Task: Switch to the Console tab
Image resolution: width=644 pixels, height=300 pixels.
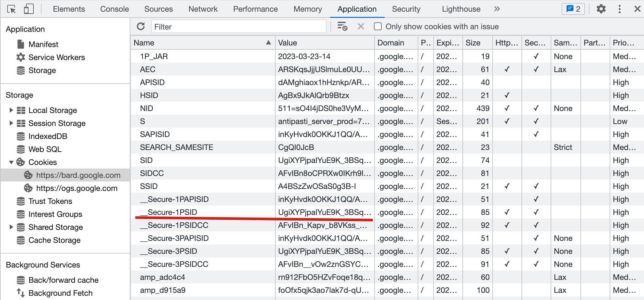Action: [114, 9]
